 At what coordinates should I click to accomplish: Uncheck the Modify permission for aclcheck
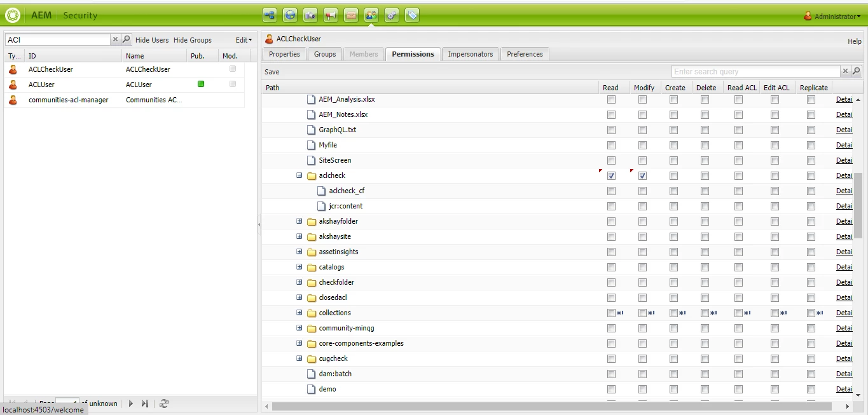(x=642, y=175)
